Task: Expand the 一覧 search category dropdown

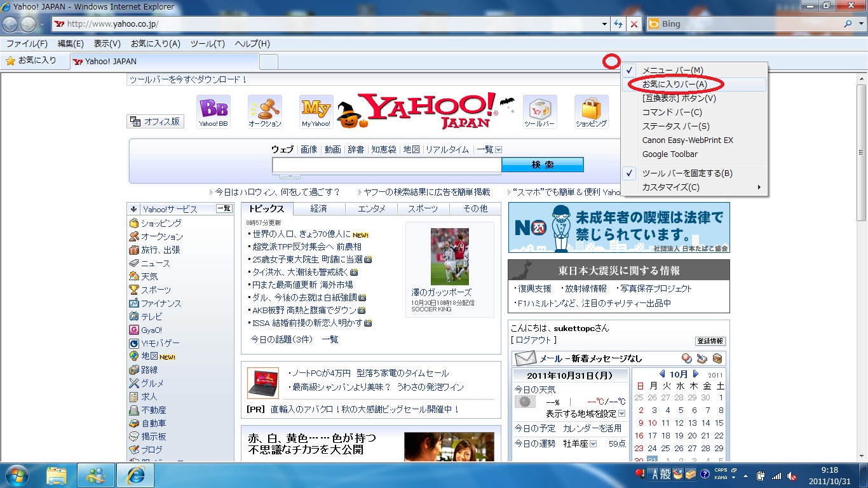Action: (x=498, y=150)
